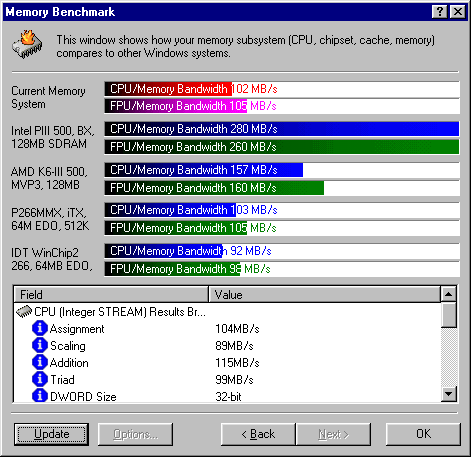
Task: Select the K6-III FPU 160 MB/s bar
Action: (282, 188)
